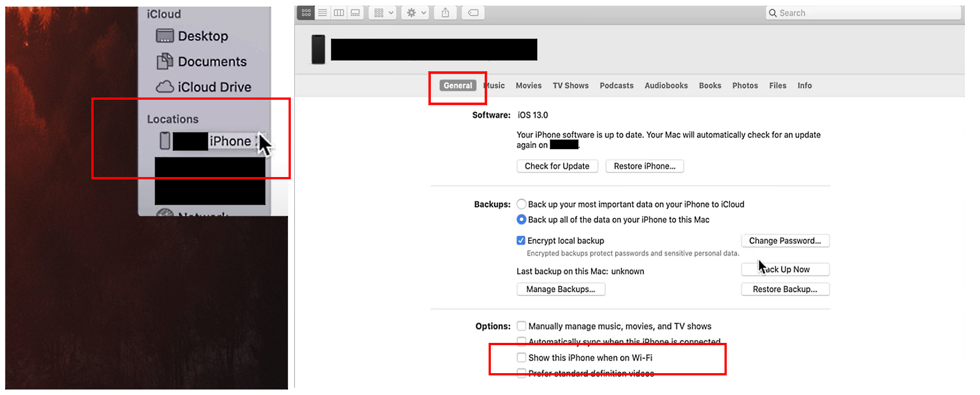The width and height of the screenshot is (980, 395).
Task: Click 'Last backup on this Mac: unknown'
Action: tap(580, 271)
